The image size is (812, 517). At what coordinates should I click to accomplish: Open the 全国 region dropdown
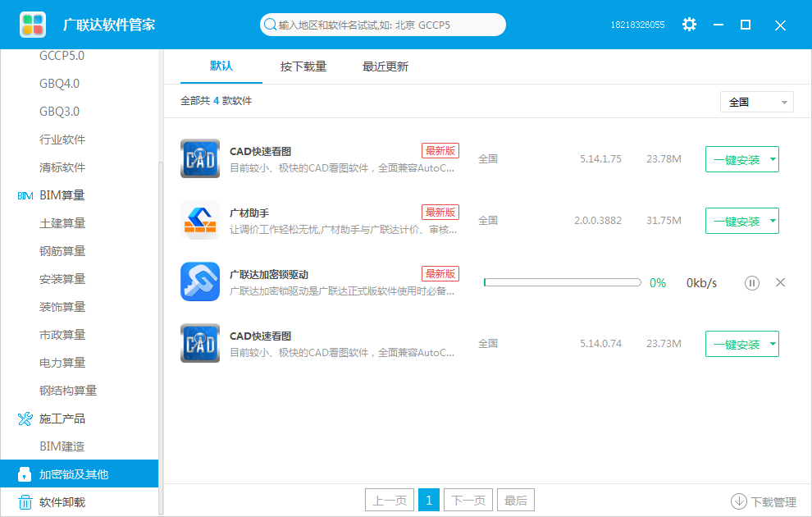pos(756,102)
